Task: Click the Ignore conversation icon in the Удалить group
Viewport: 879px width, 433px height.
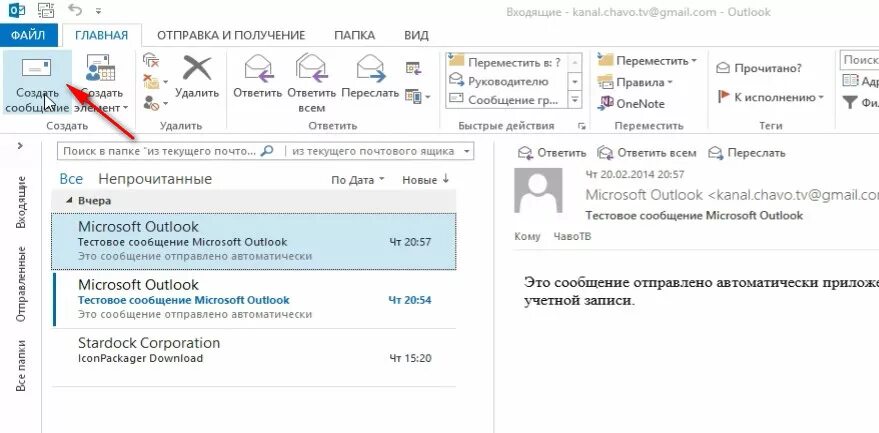Action: click(151, 60)
